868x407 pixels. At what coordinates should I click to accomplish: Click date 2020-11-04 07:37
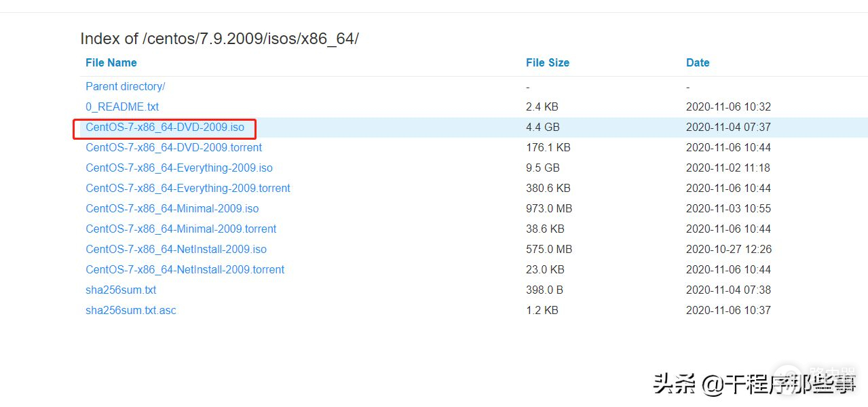tap(728, 127)
